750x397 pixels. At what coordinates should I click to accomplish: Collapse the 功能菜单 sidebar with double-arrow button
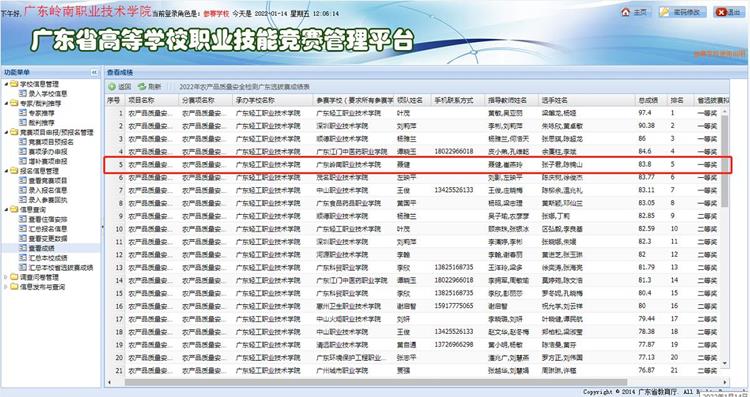point(94,72)
